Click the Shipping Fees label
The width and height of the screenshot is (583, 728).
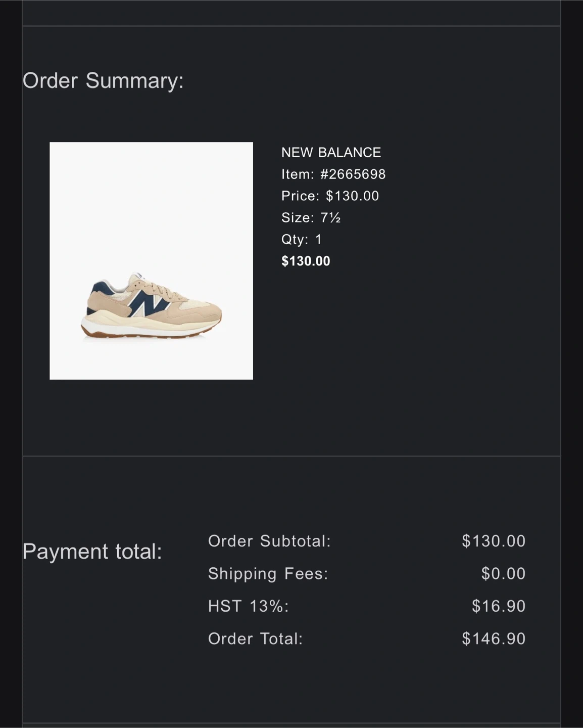268,573
